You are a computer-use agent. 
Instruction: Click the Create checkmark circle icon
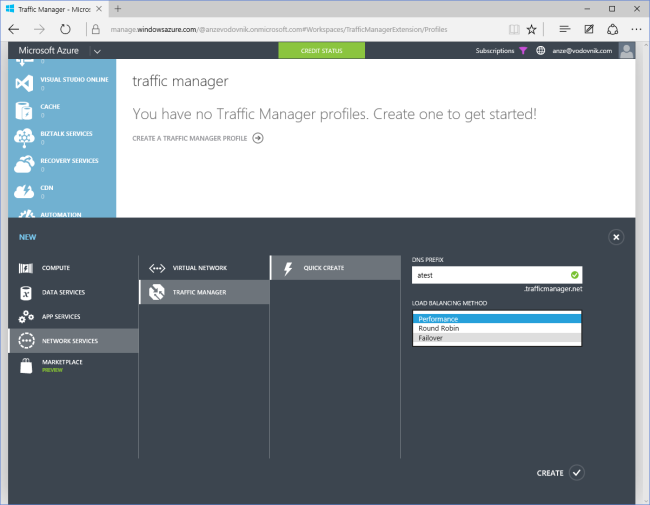coord(577,473)
